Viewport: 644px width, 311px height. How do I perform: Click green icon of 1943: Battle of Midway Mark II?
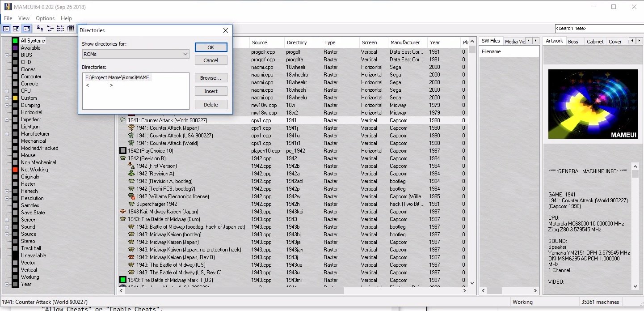point(123,280)
